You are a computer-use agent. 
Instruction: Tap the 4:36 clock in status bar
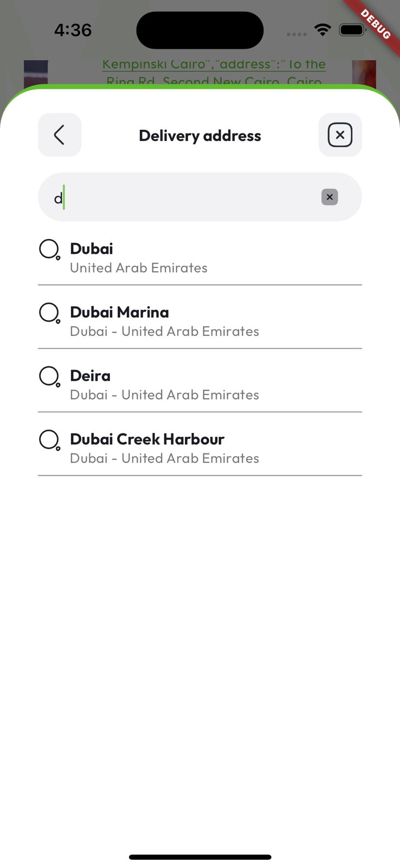pyautogui.click(x=73, y=30)
